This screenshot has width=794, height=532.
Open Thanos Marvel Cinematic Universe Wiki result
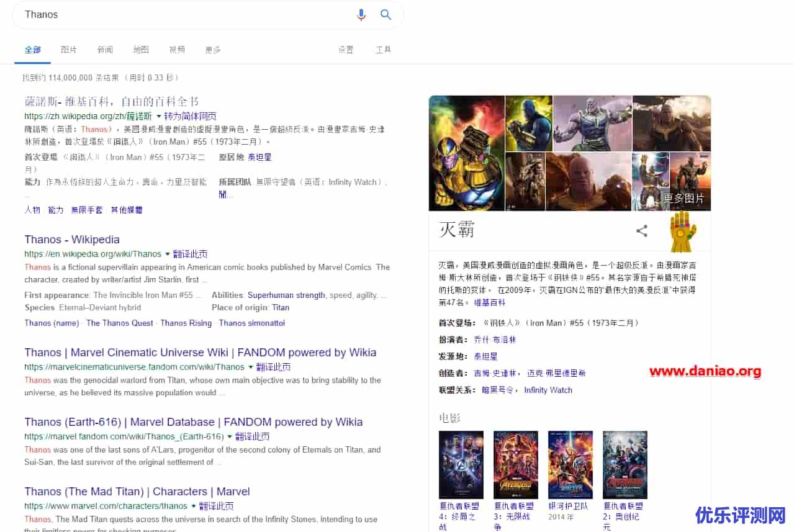(201, 353)
